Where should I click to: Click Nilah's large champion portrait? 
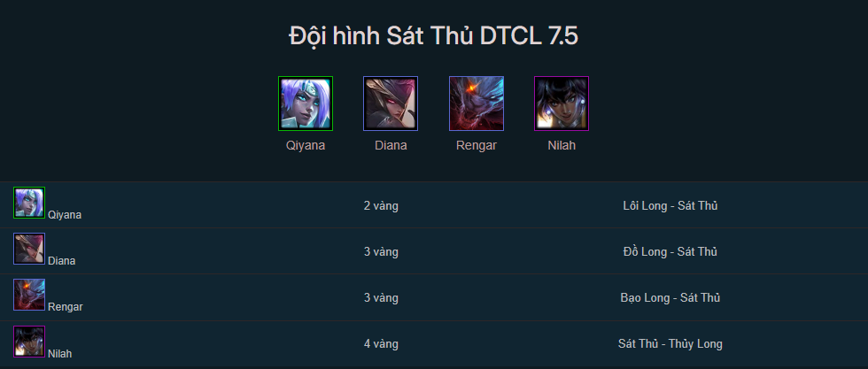[562, 104]
